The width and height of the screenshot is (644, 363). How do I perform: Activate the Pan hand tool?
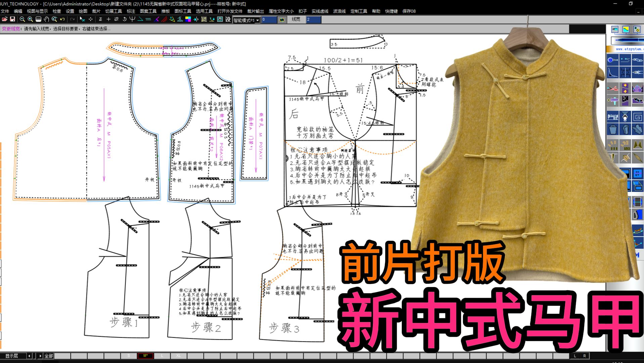pyautogui.click(x=46, y=19)
